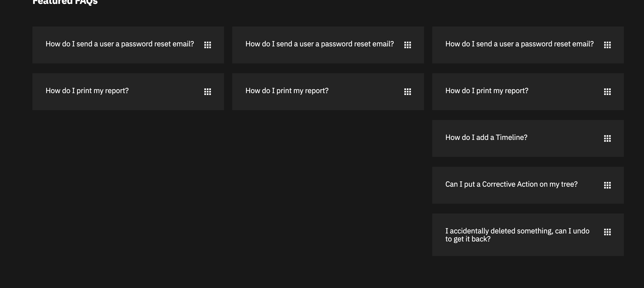Expand 'Can I put a Corrective Action on my tree?'
Image resolution: width=644 pixels, height=288 pixels.
(511, 184)
